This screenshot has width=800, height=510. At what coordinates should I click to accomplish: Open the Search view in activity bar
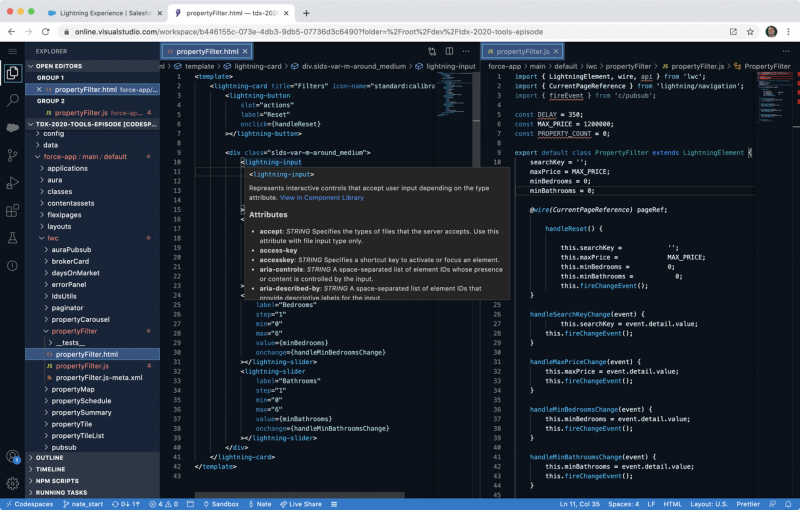[12, 100]
